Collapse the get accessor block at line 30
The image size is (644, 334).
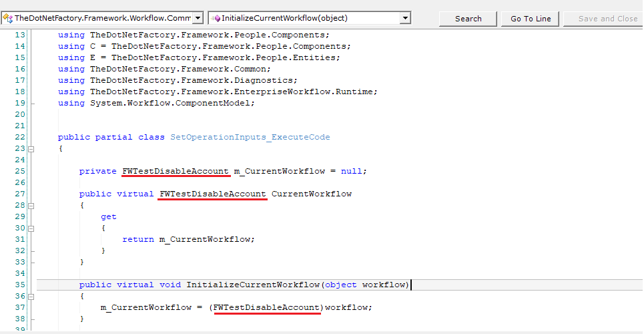tap(31, 228)
